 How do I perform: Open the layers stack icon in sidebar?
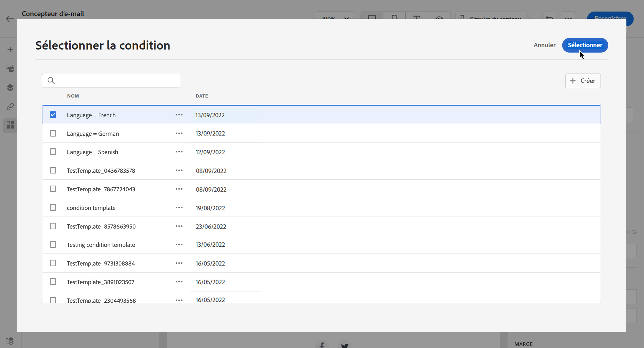click(10, 88)
